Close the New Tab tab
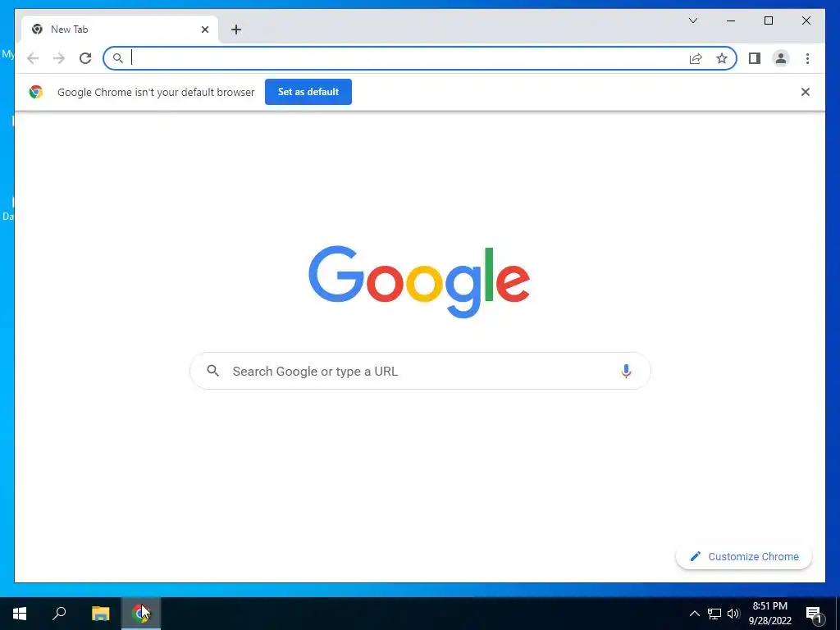Screen dimensions: 840x630 point(204,30)
